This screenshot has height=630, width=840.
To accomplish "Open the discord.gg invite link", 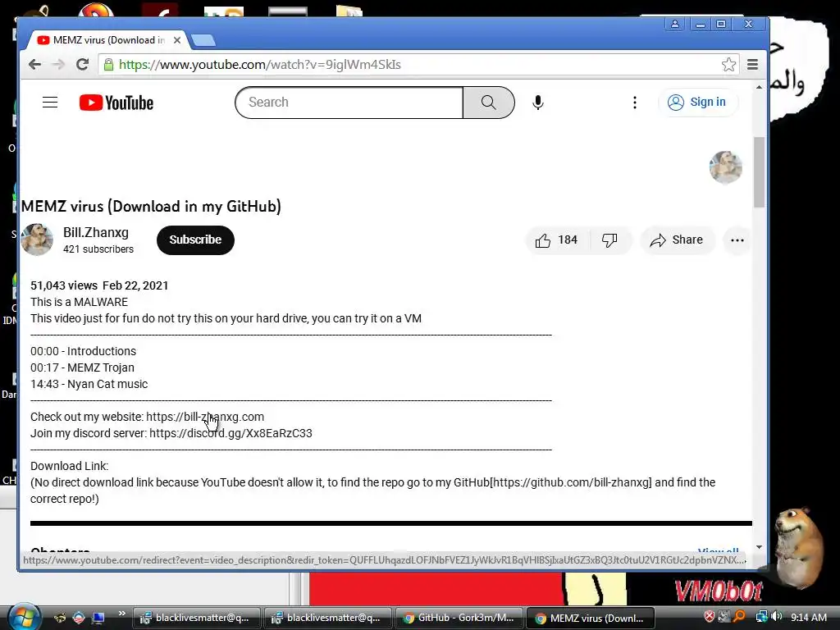I will 231,433.
